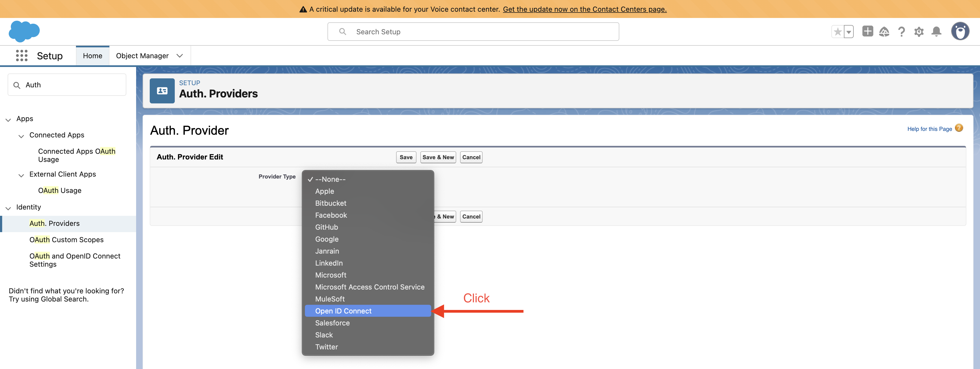Click the top Cancel button
980x369 pixels.
(x=471, y=157)
